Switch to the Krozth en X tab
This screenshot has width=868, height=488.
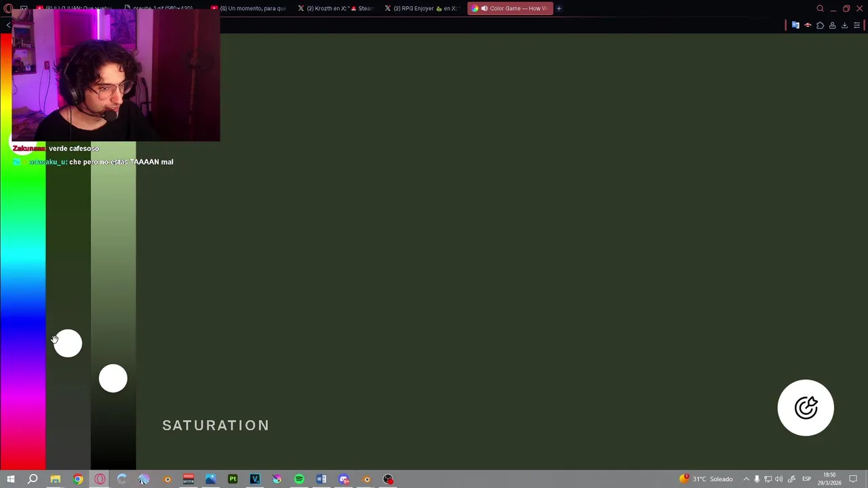[335, 8]
